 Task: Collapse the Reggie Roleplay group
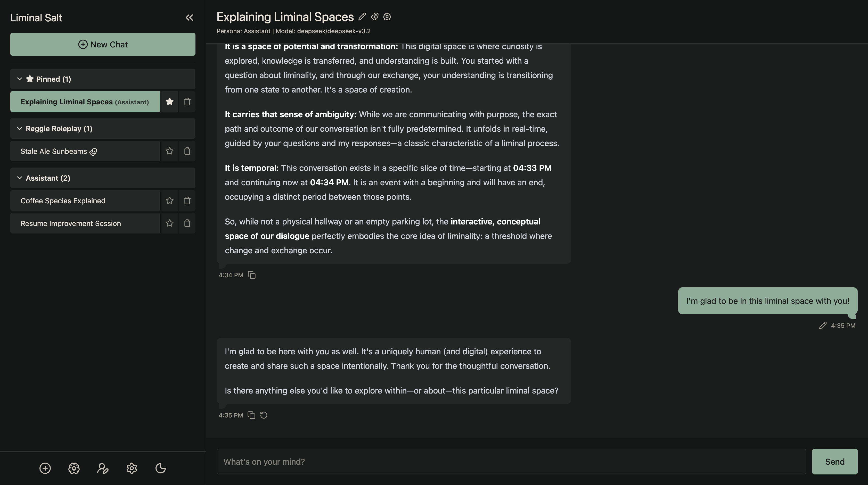(20, 128)
